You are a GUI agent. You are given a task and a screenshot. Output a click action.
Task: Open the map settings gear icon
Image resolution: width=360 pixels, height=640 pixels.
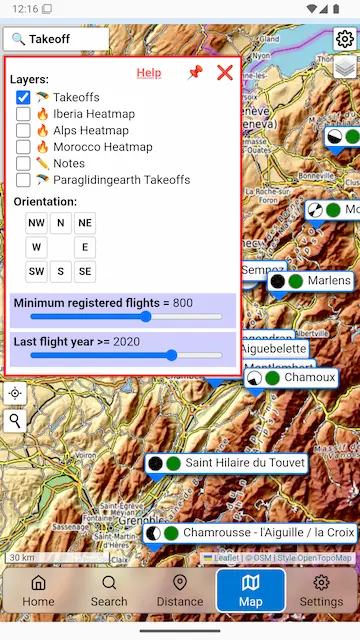[345, 39]
